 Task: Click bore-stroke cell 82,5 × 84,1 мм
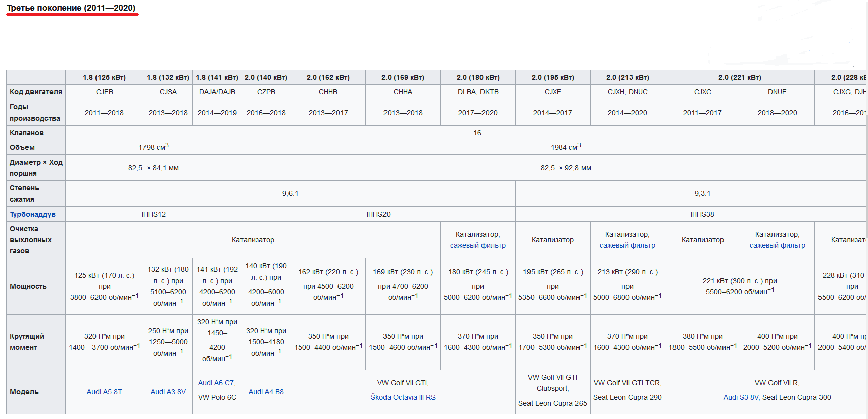(x=154, y=168)
